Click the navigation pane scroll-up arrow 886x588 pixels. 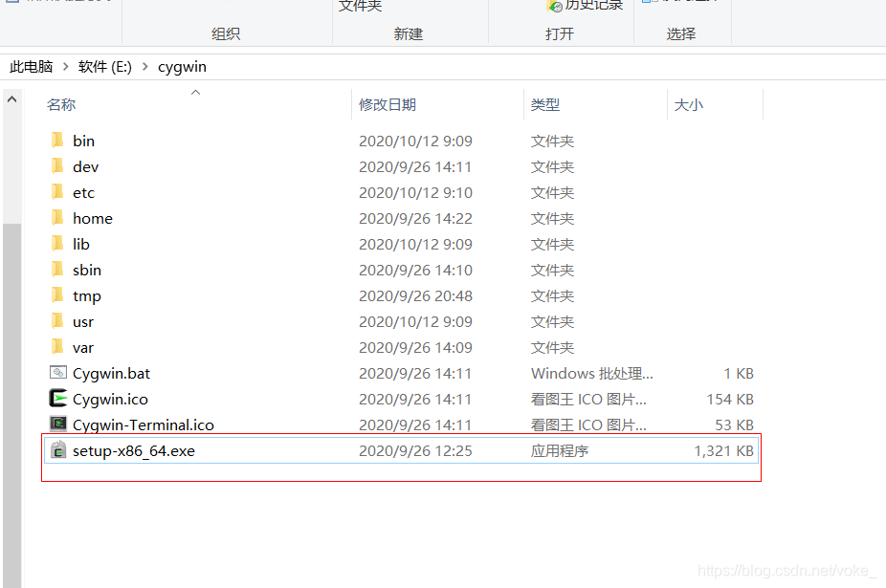[11, 99]
